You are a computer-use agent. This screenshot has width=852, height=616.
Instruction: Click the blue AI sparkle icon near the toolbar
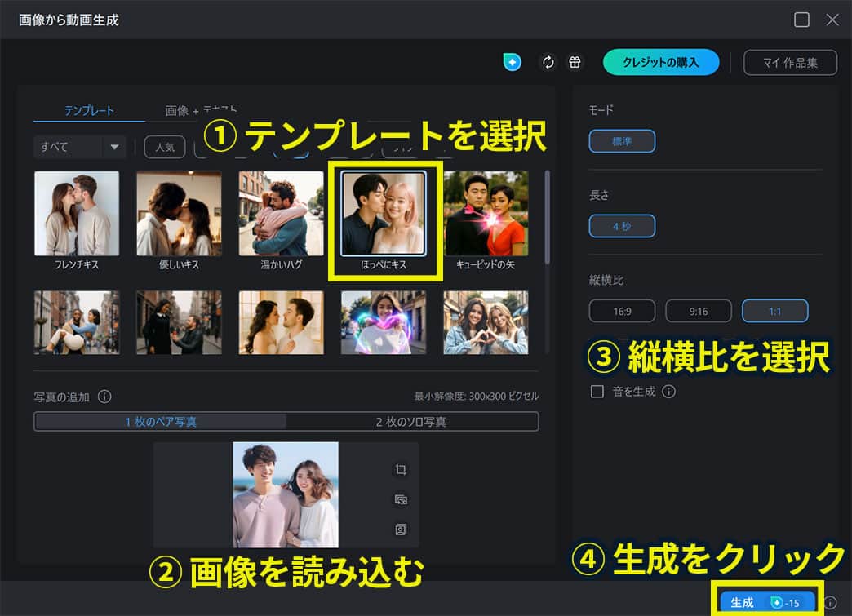[511, 62]
